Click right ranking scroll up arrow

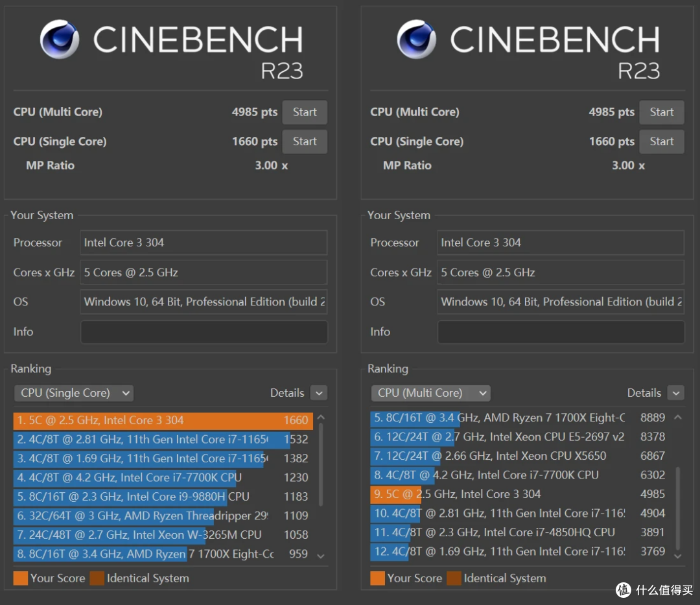click(678, 418)
